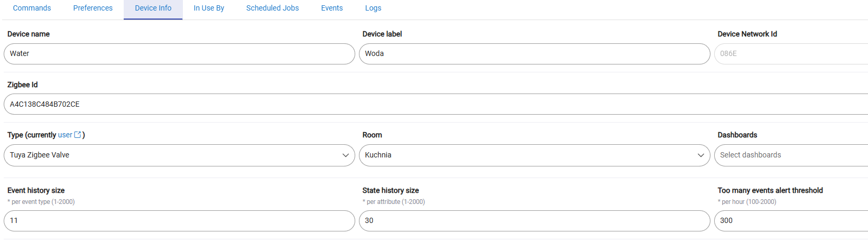
Task: View the Logs tab
Action: (373, 8)
